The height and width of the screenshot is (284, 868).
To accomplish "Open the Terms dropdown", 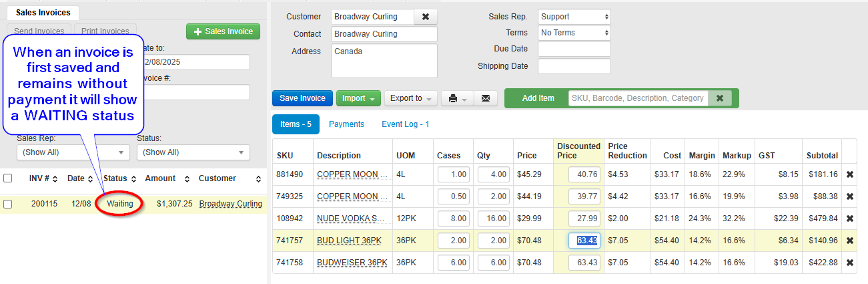I will tap(574, 33).
